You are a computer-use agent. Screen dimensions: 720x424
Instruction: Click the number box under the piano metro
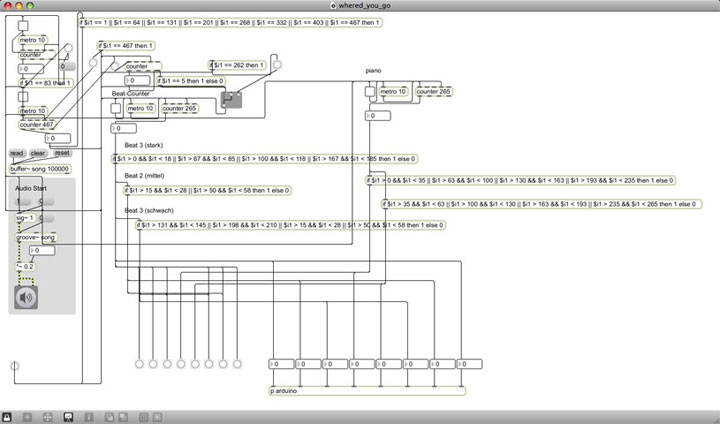click(x=378, y=116)
